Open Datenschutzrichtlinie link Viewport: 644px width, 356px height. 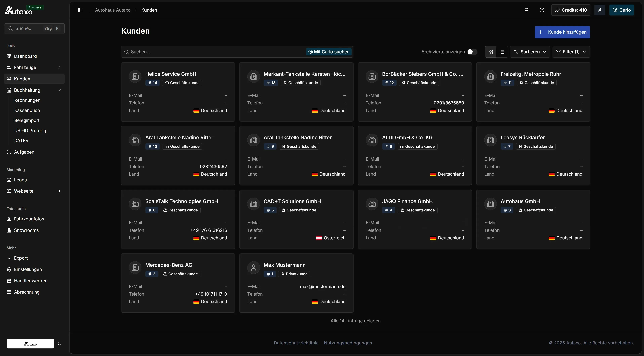(296, 343)
